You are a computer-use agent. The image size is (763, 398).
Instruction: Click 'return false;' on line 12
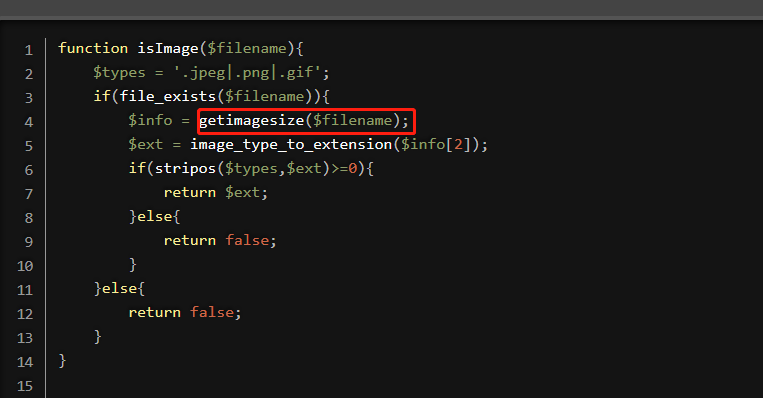185,312
